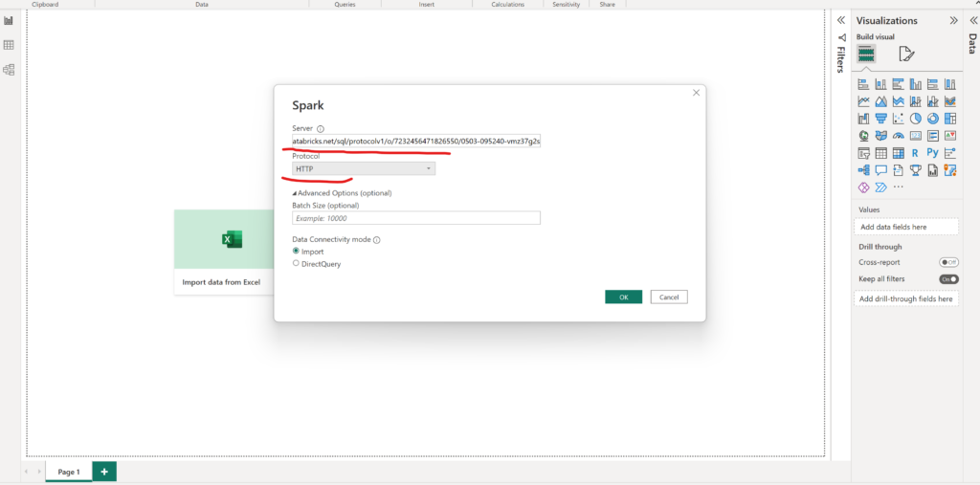Add the Table visual
Image resolution: width=980 pixels, height=485 pixels.
pyautogui.click(x=881, y=152)
